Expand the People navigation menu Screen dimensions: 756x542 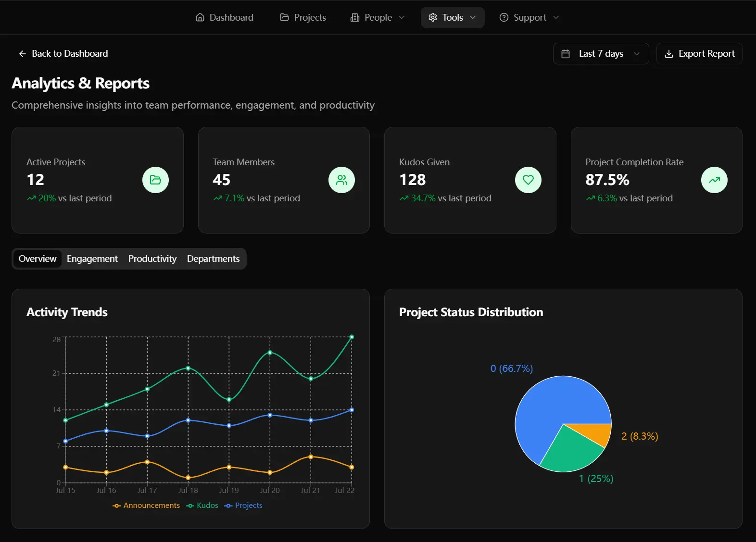point(378,17)
